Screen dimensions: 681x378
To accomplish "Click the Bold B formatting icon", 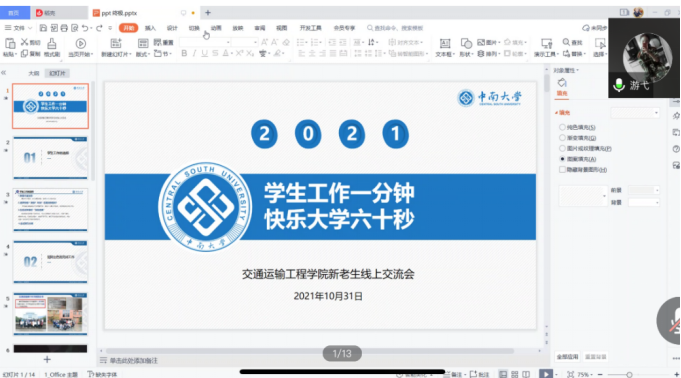I will (x=184, y=53).
